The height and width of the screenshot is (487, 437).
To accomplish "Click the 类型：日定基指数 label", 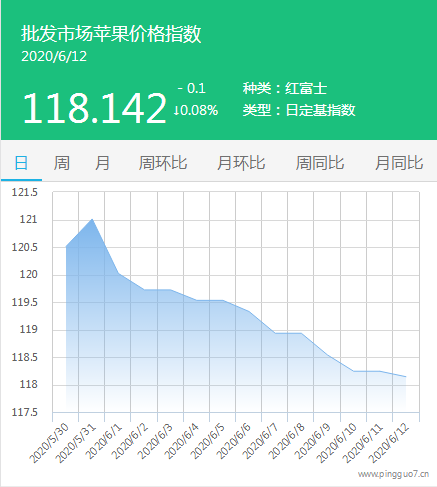I will 299,110.
